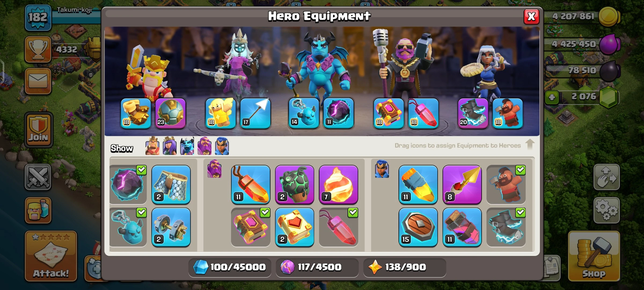Pick the Royal Gem level 11
This screenshot has width=644, height=290.
point(418,184)
